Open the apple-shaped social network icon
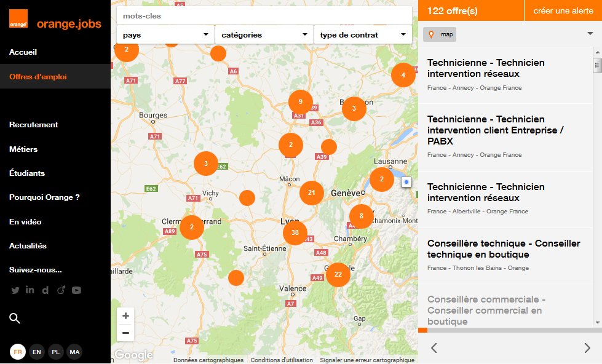Viewport: 602px width, 364px height. click(x=61, y=290)
